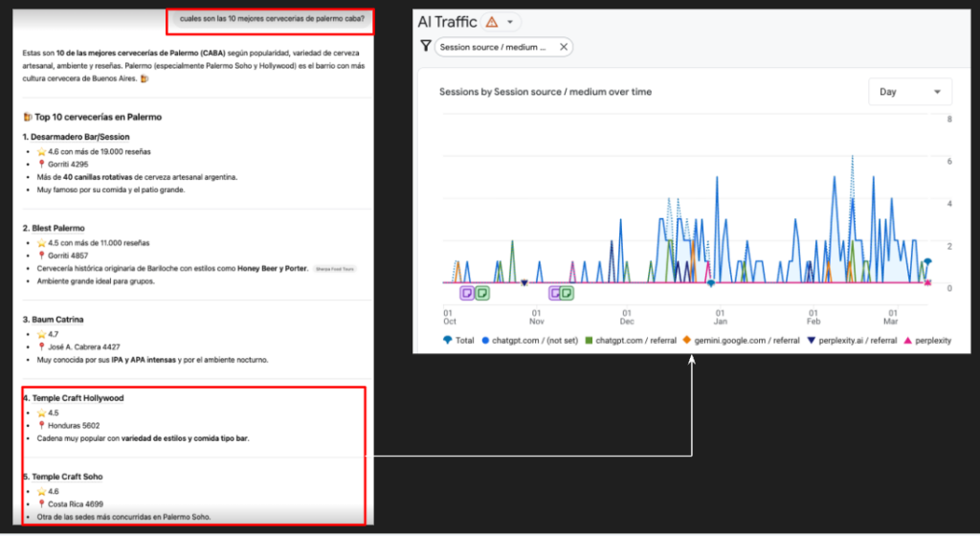Click the perplexity.ai / referral legend entry

click(x=850, y=341)
